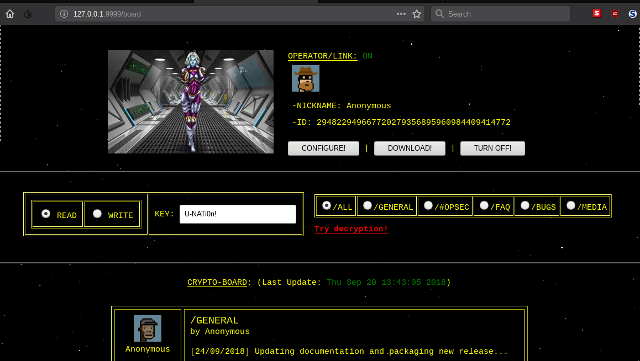Select /FAQ board filter
The image size is (640, 361).
(484, 205)
